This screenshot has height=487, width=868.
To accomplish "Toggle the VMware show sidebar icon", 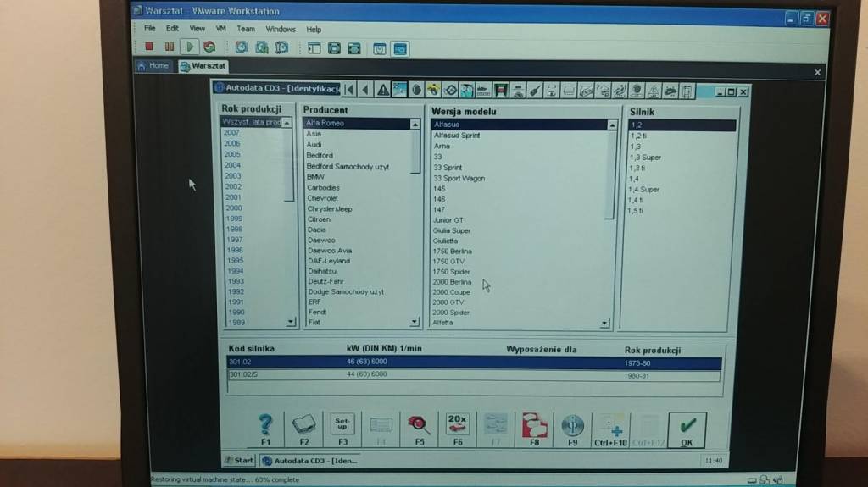I will [x=314, y=48].
